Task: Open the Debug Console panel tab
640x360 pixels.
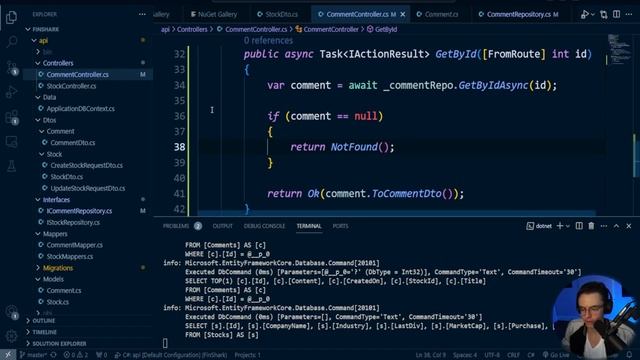Action: click(x=264, y=226)
